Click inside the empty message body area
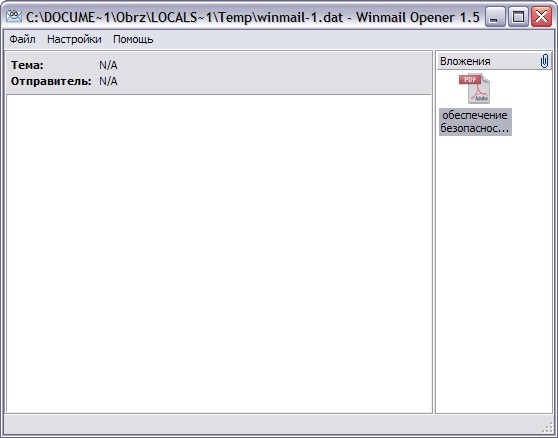The height and width of the screenshot is (438, 558). pyautogui.click(x=219, y=253)
